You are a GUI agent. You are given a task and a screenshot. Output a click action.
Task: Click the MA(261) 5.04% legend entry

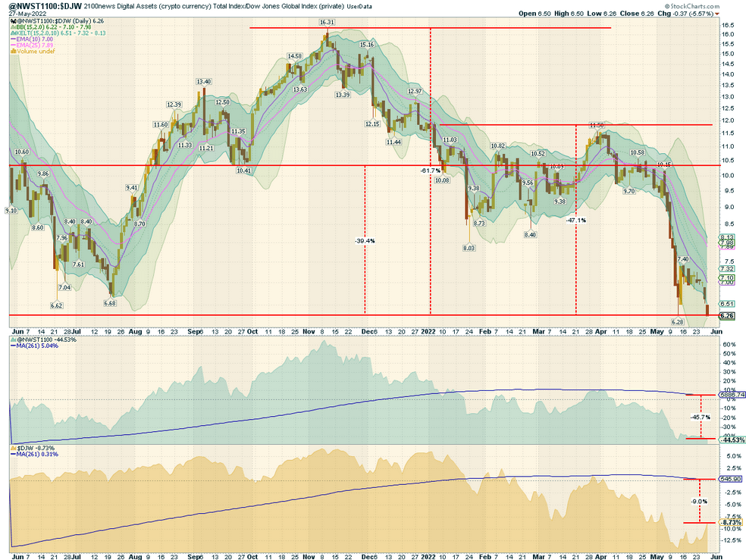pos(34,346)
